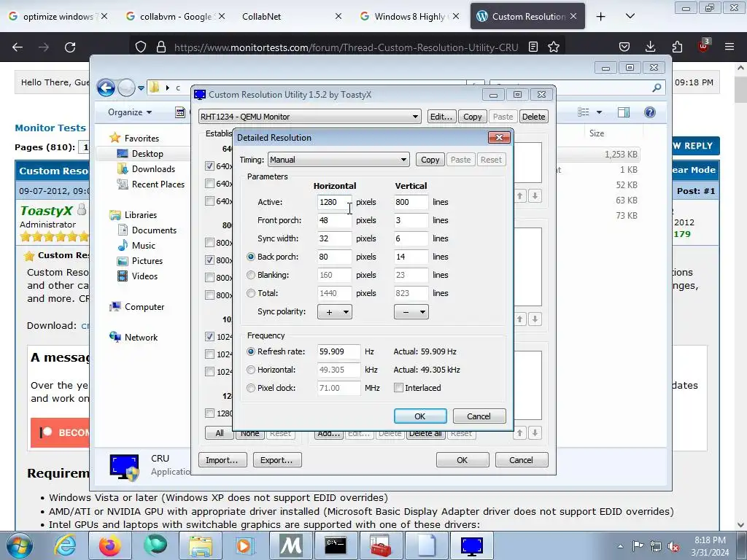Open Explorer recent pages dropdown arrow
Screen dimensions: 747x560
[141, 88]
